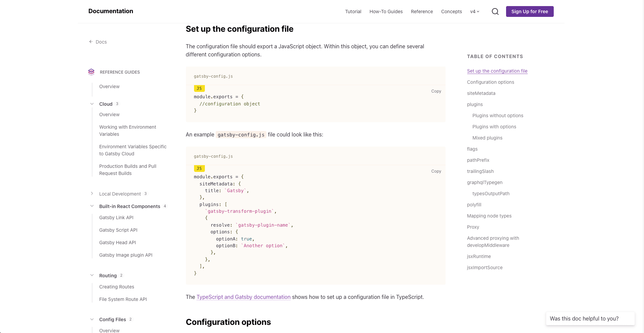Click the Reference Guides stacked-layers icon
Screen dimensions: 644x333
point(91,72)
